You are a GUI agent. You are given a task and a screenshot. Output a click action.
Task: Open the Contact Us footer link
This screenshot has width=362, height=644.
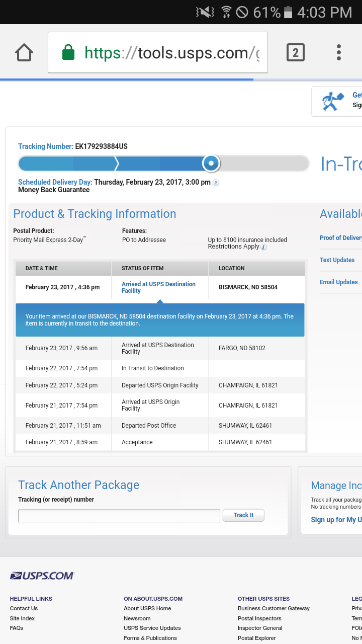tap(24, 608)
